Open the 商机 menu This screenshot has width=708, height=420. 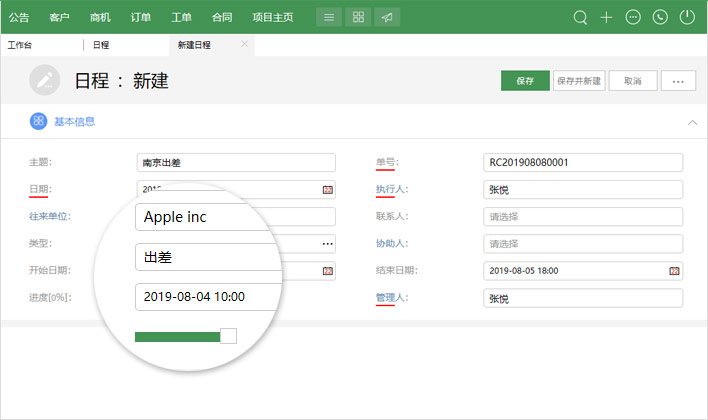click(100, 17)
